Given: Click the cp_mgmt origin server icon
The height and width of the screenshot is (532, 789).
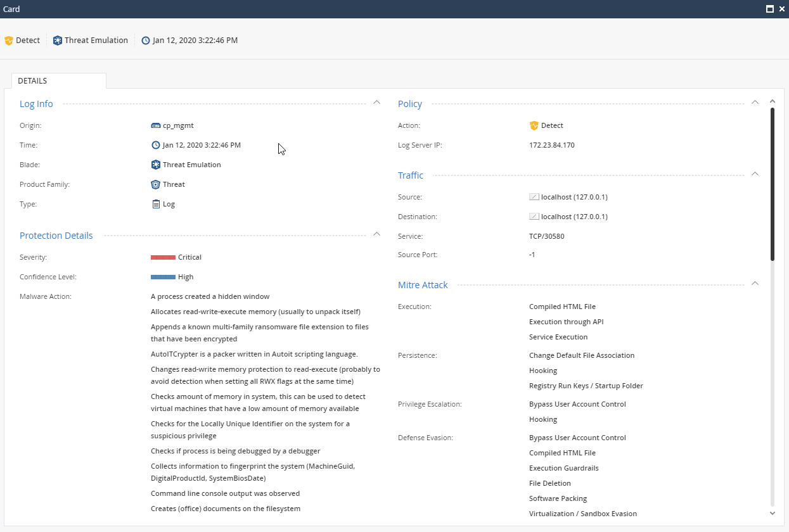Looking at the screenshot, I should 155,125.
